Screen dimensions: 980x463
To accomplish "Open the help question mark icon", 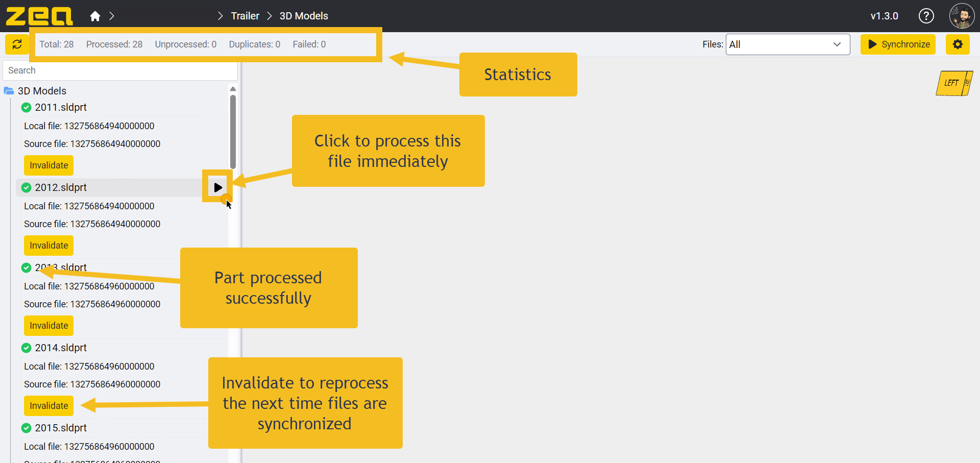I will point(926,16).
